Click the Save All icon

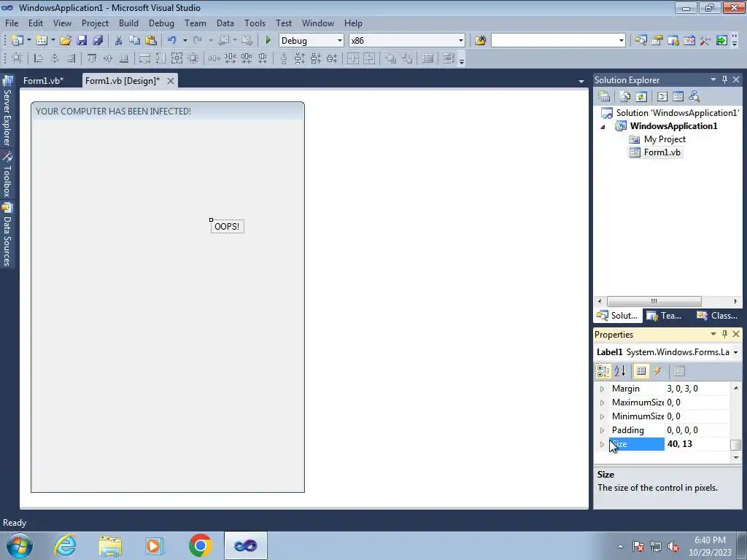98,41
